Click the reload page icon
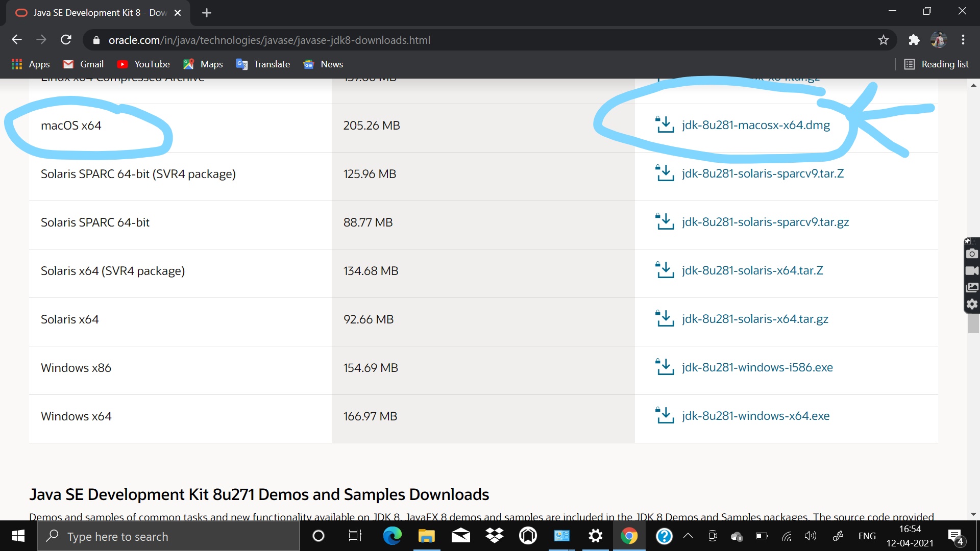Screen dimensions: 980x551 pyautogui.click(x=66, y=40)
